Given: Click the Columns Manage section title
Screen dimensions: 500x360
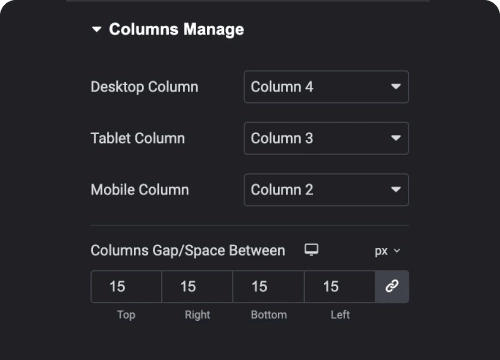Looking at the screenshot, I should tap(176, 29).
